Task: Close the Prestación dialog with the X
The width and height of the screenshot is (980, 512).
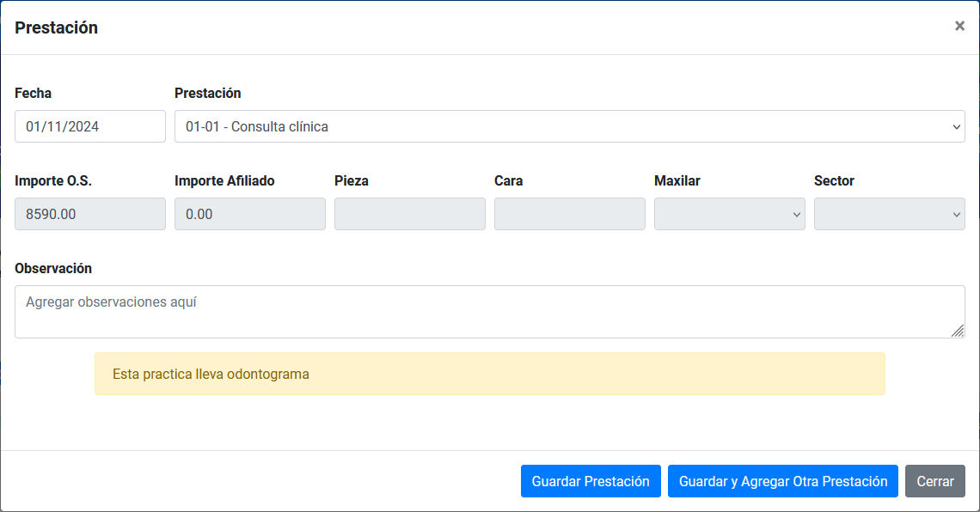Action: point(959,26)
